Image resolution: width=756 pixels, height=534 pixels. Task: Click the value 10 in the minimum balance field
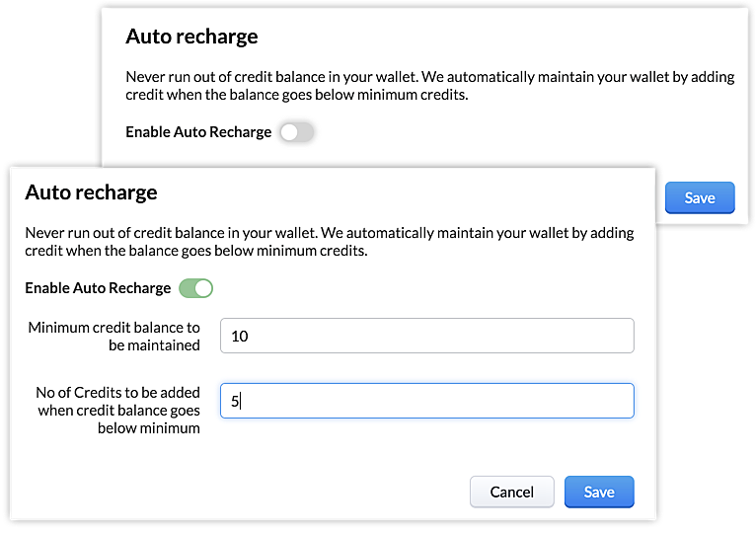[240, 337]
